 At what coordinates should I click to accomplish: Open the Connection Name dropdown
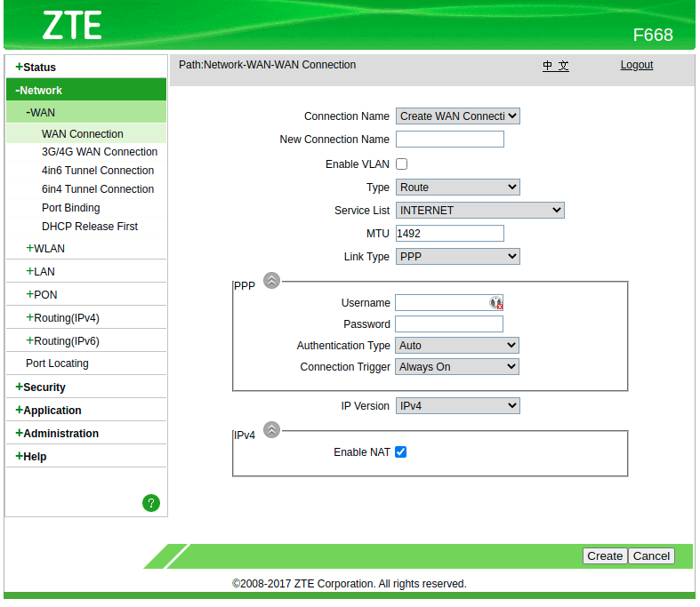click(x=457, y=116)
